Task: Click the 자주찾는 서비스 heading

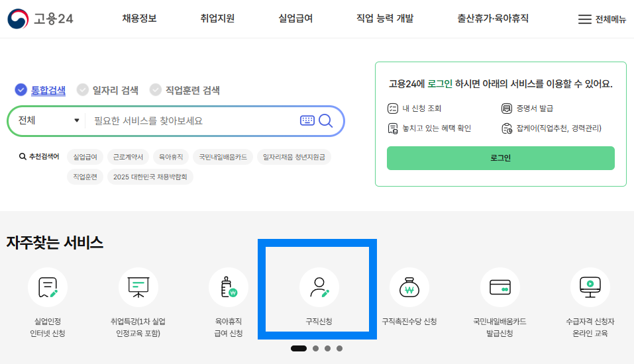Action: 54,242
